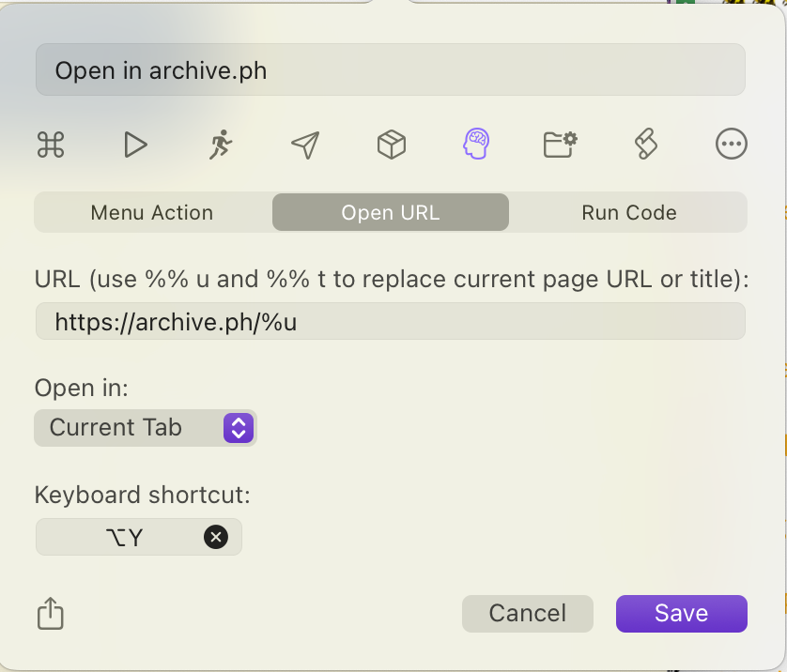Screen dimensions: 787x672
Task: Switch to the Run Code tab
Action: (628, 212)
